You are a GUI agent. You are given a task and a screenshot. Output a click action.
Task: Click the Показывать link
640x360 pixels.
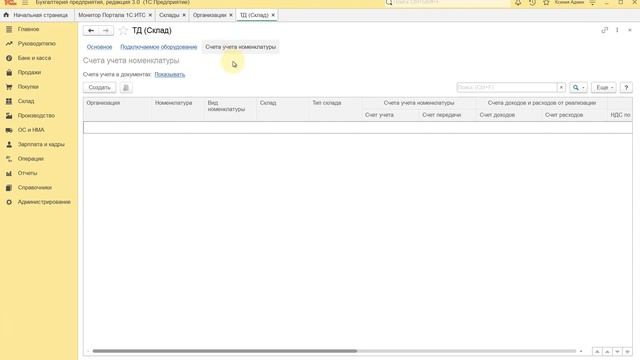(170, 75)
